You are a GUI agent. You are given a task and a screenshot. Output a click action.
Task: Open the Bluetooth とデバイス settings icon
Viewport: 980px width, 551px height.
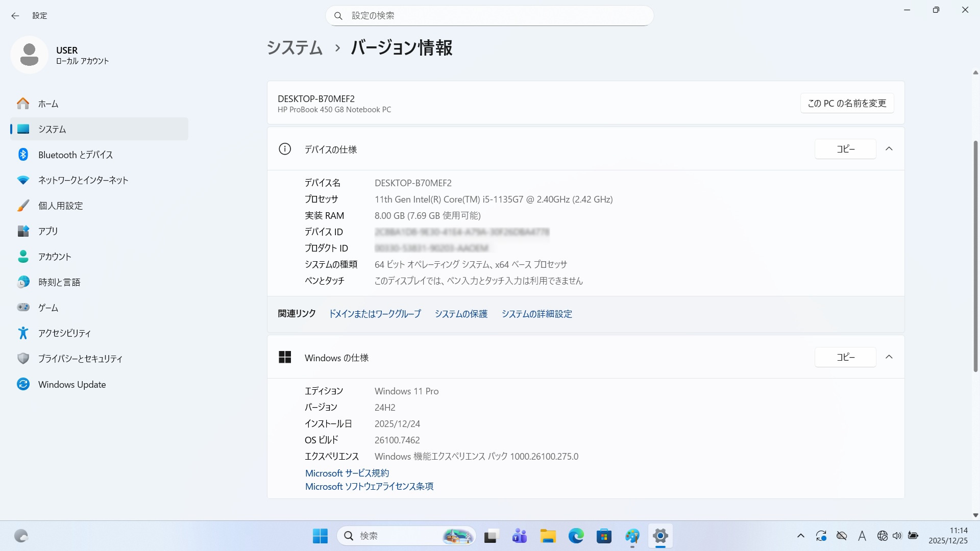[x=23, y=155]
